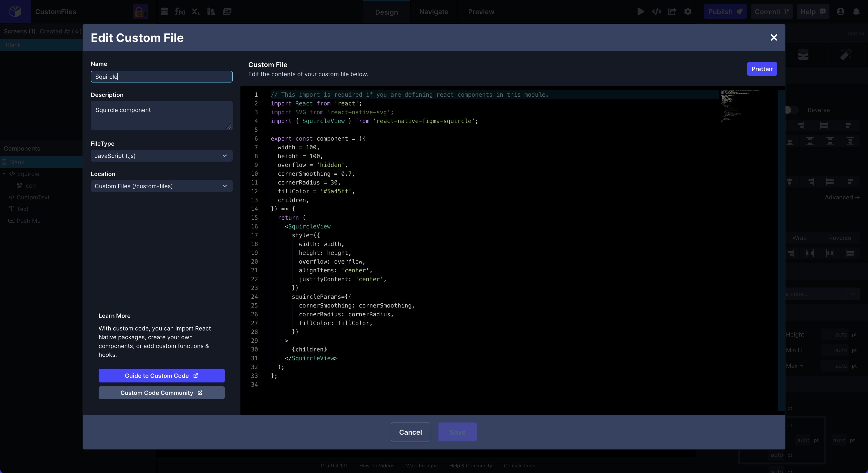This screenshot has height=473, width=868.
Task: Open the assets images icon in toolbar
Action: point(227,12)
